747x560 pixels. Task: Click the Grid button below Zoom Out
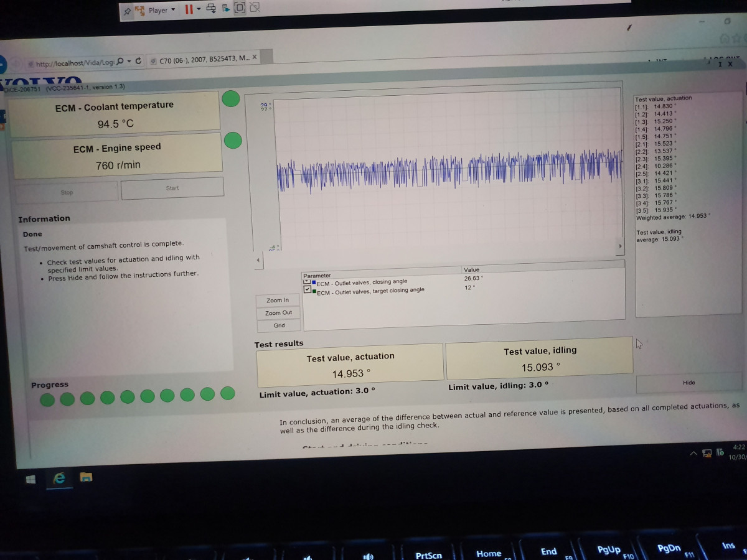278,325
